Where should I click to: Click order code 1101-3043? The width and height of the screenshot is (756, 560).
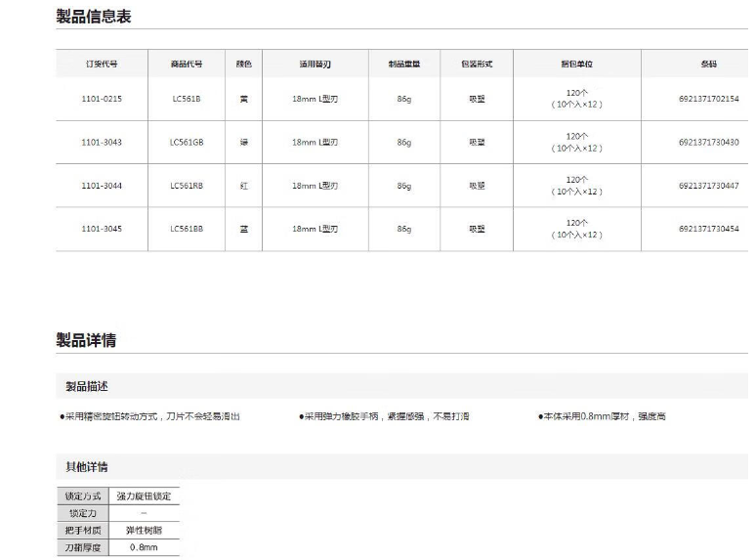coord(101,142)
